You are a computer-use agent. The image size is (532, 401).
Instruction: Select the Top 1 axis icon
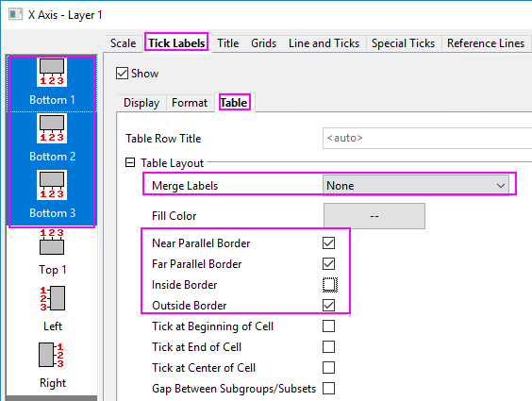tap(52, 242)
